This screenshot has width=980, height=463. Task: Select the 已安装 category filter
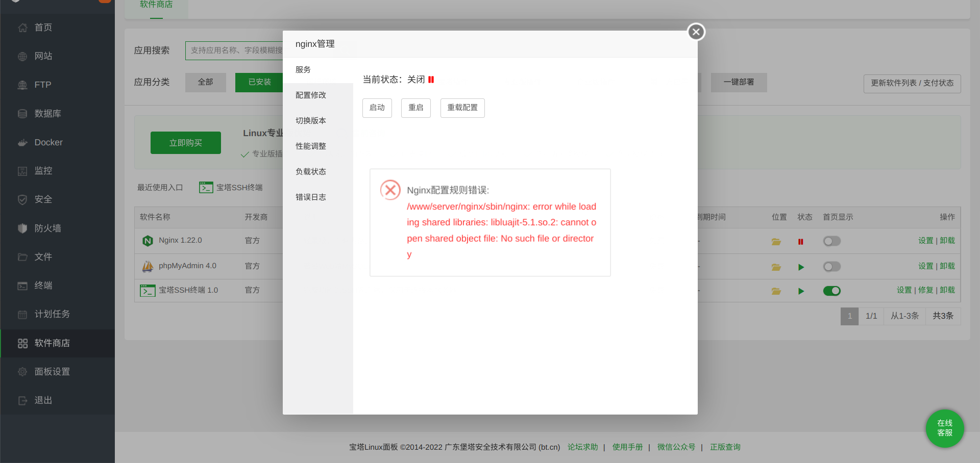click(x=259, y=82)
